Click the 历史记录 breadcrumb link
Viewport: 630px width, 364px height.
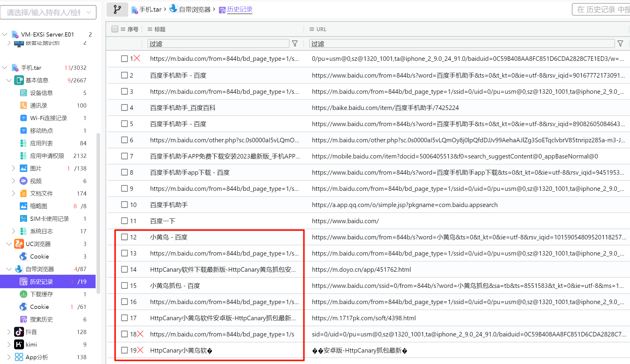click(239, 10)
